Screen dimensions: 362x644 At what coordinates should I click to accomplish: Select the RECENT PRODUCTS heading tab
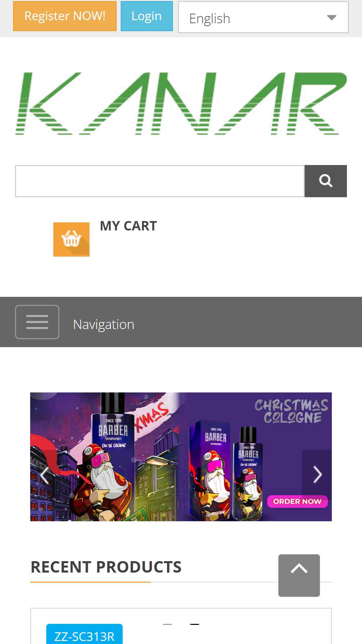(x=106, y=567)
